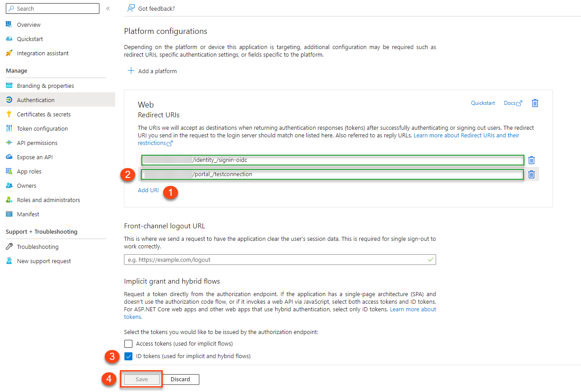Click the Save button
The width and height of the screenshot is (581, 392).
(142, 379)
